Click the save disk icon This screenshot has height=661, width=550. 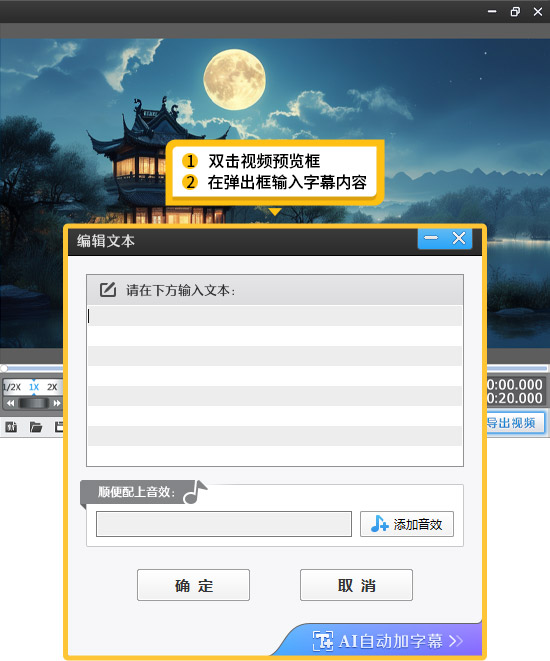(x=59, y=427)
